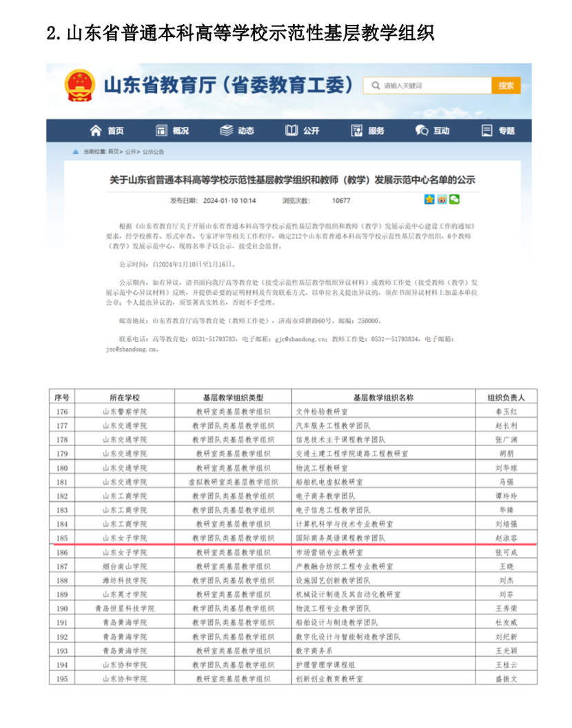Click the 服务 navigation icon
The height and width of the screenshot is (728, 572).
[x=357, y=131]
